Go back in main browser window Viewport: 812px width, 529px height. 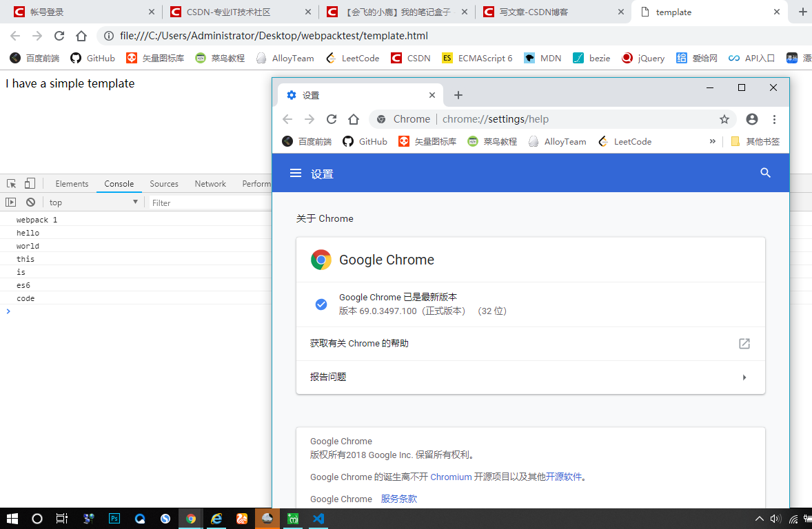pos(15,36)
